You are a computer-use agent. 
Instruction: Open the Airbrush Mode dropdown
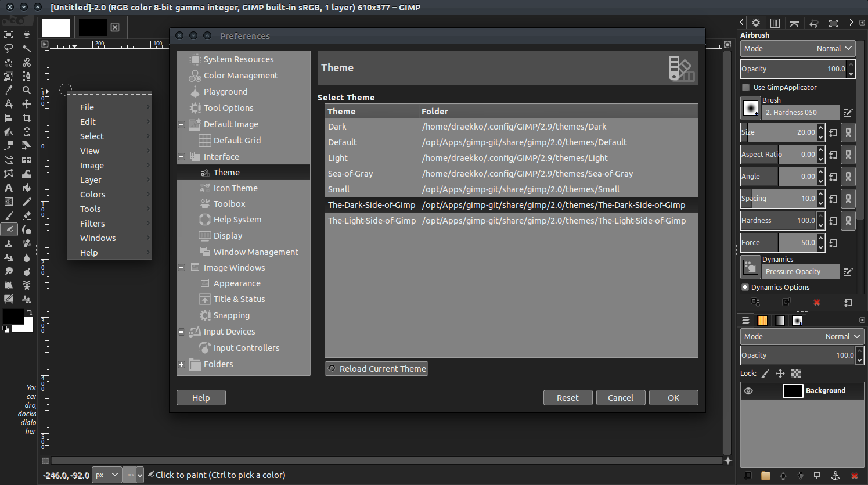pyautogui.click(x=797, y=49)
